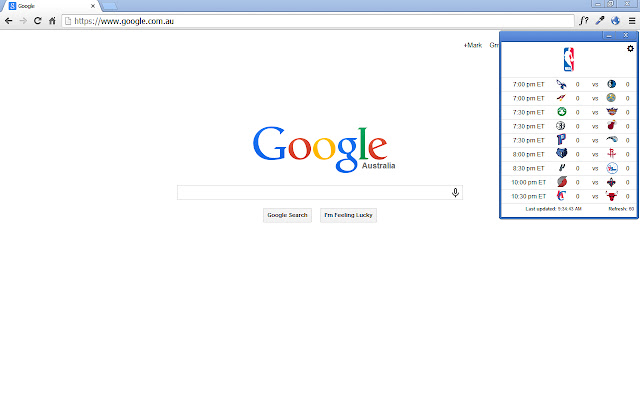Click the Google Search button

[287, 215]
